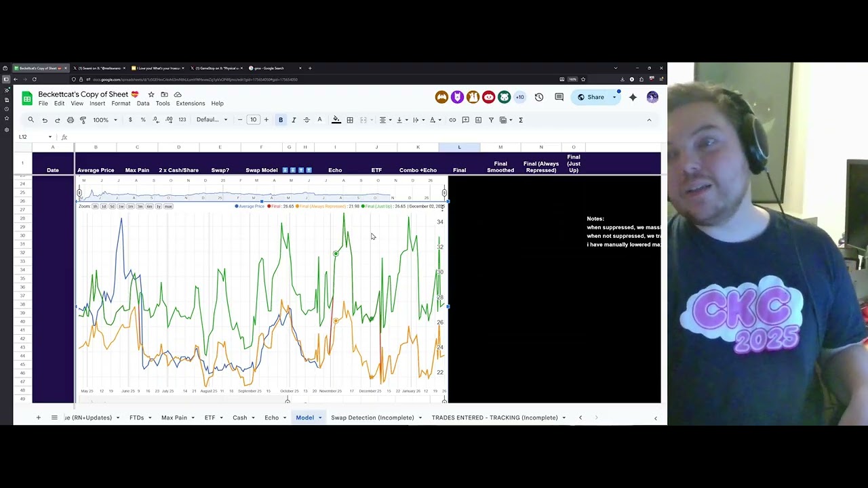868x488 pixels.
Task: Set chart zoom to 1y
Action: point(159,206)
